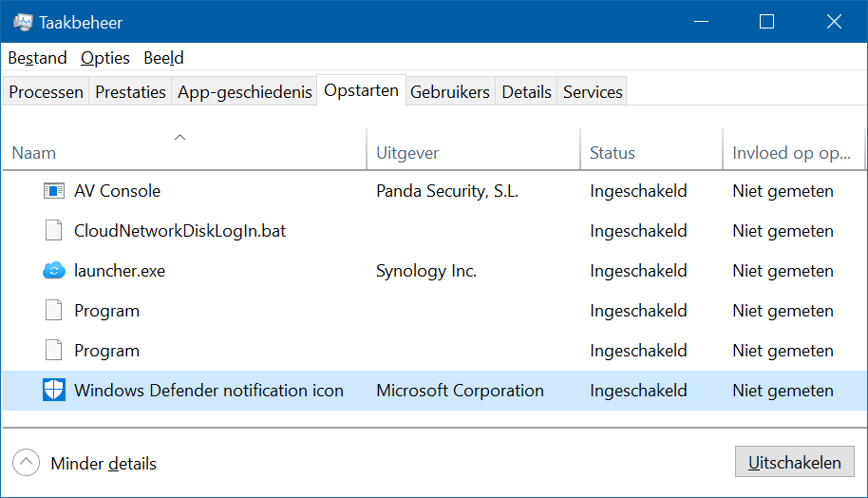
Task: Click the AV Console icon
Action: [54, 191]
